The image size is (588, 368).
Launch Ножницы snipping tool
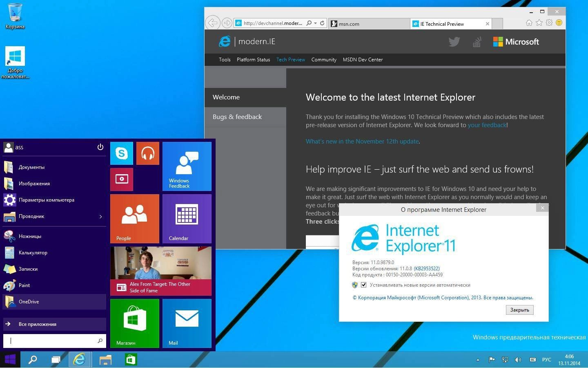point(54,236)
